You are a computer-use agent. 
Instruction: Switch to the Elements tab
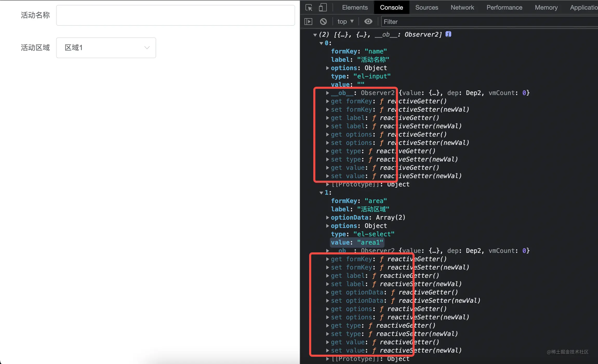[355, 8]
